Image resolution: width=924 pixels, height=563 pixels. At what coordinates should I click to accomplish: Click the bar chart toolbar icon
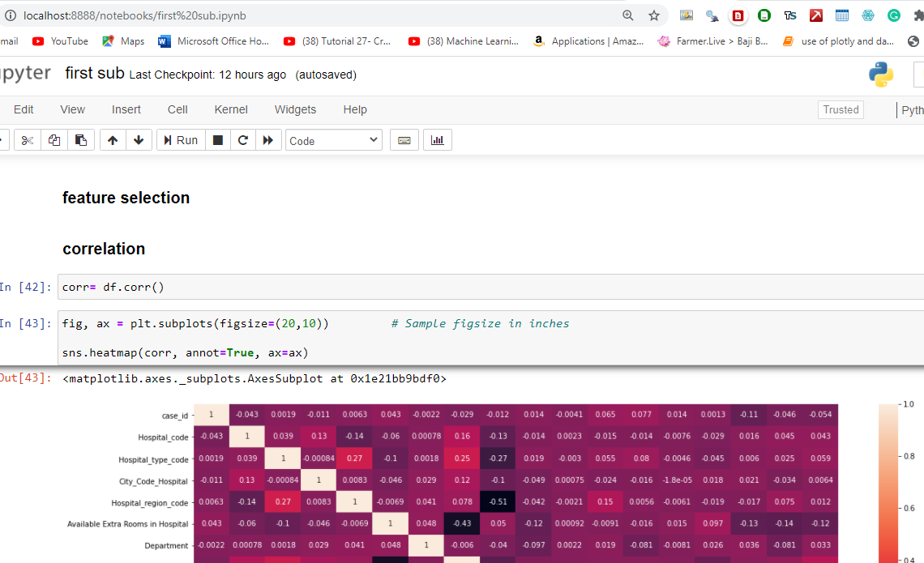[x=437, y=140]
